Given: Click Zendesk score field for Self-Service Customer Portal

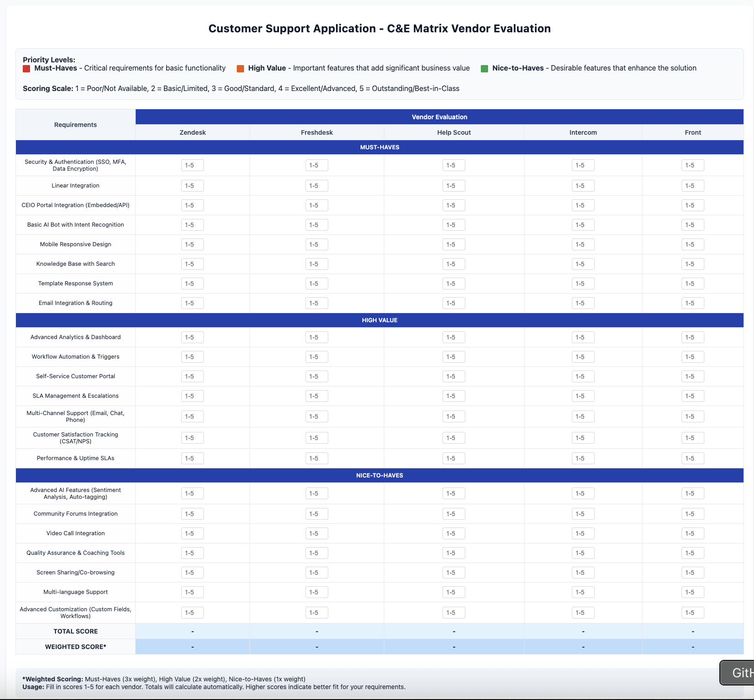Looking at the screenshot, I should [x=193, y=376].
